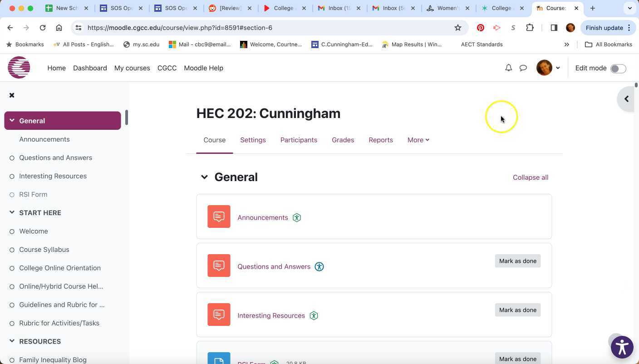
Task: Click the accessibility badge beside Questions and Answers
Action: (319, 266)
